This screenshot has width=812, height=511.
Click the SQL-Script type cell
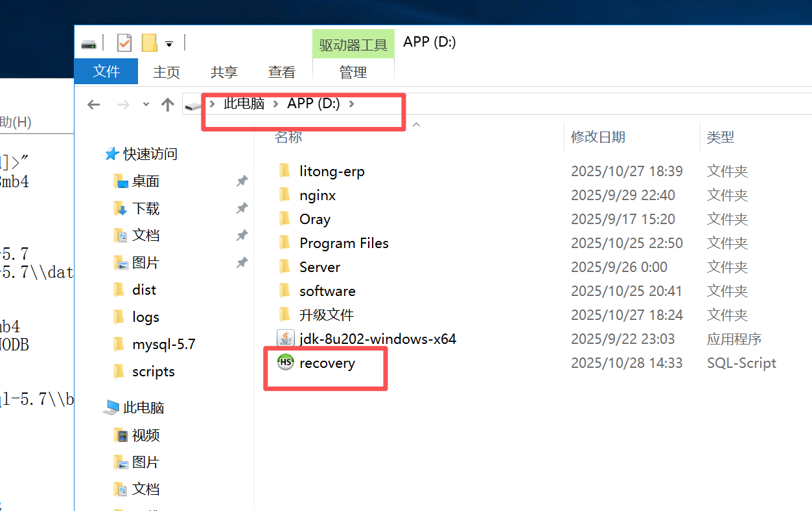click(x=741, y=363)
